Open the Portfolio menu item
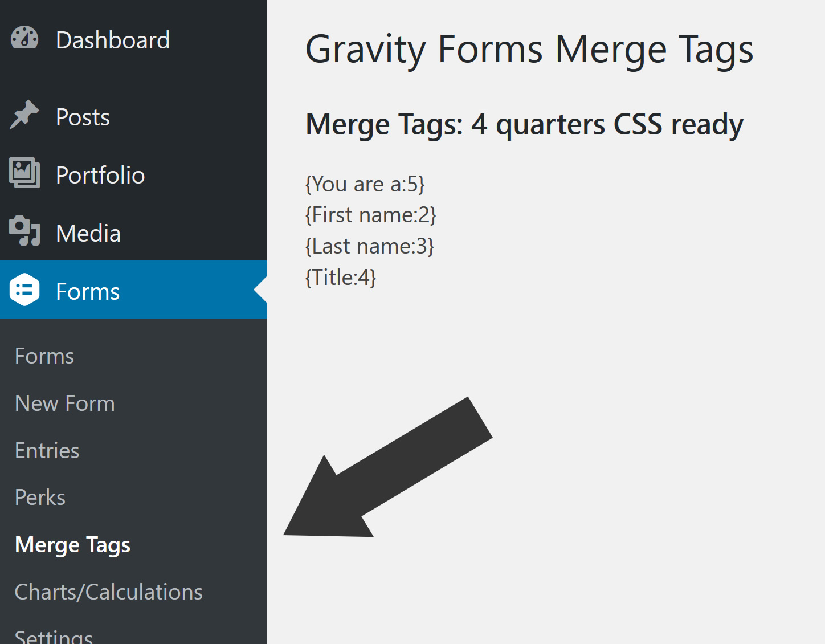Viewport: 825px width, 644px height. pos(100,176)
